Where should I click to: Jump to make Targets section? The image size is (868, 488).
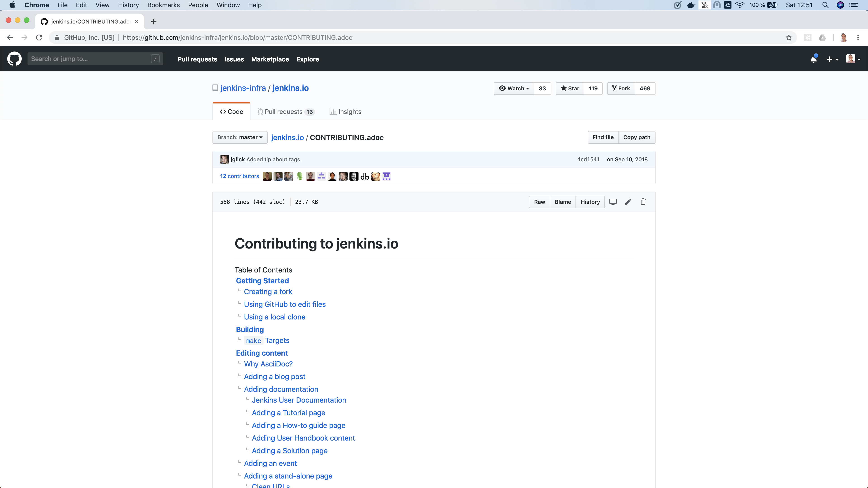coord(267,341)
